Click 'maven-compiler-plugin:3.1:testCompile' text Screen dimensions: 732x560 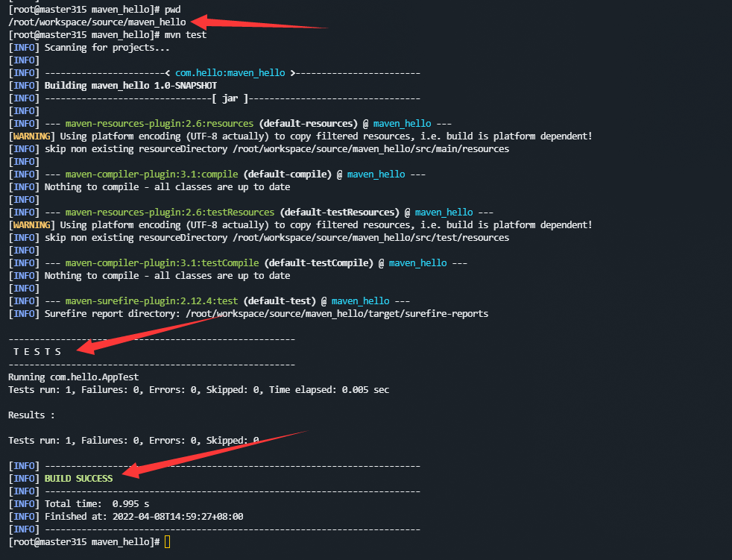click(162, 263)
